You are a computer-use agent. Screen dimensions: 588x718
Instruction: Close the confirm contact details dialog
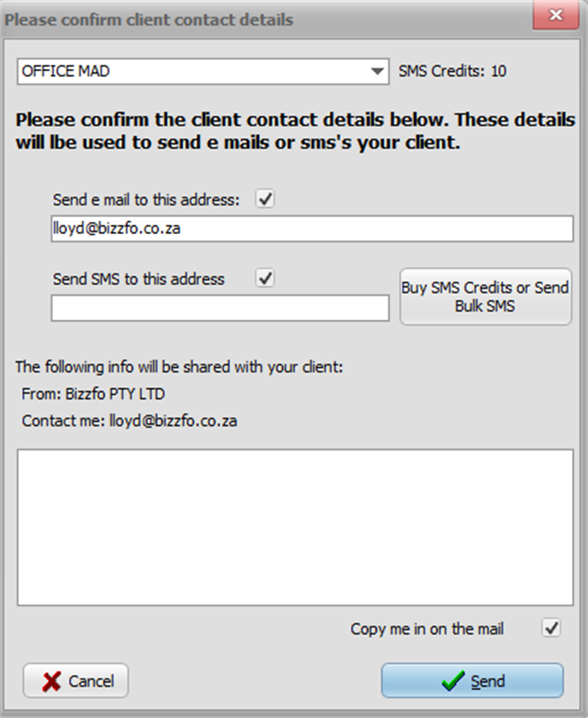point(556,15)
